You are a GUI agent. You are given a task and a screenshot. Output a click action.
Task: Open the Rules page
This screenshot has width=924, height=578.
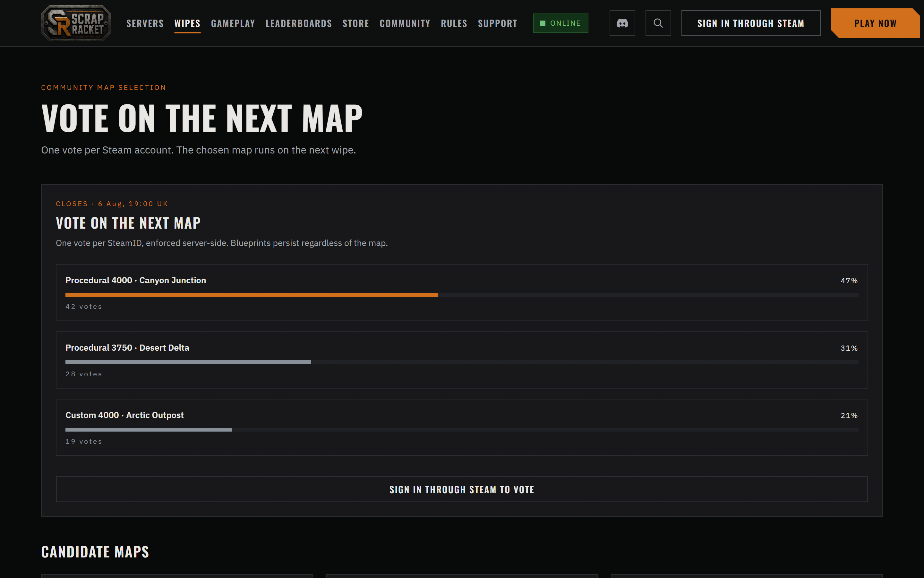[x=454, y=23]
